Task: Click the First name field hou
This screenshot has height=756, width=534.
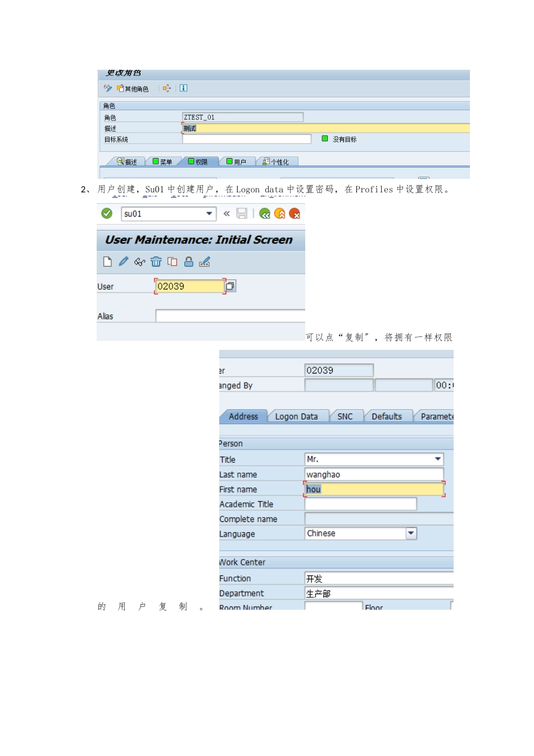Action: pos(374,489)
